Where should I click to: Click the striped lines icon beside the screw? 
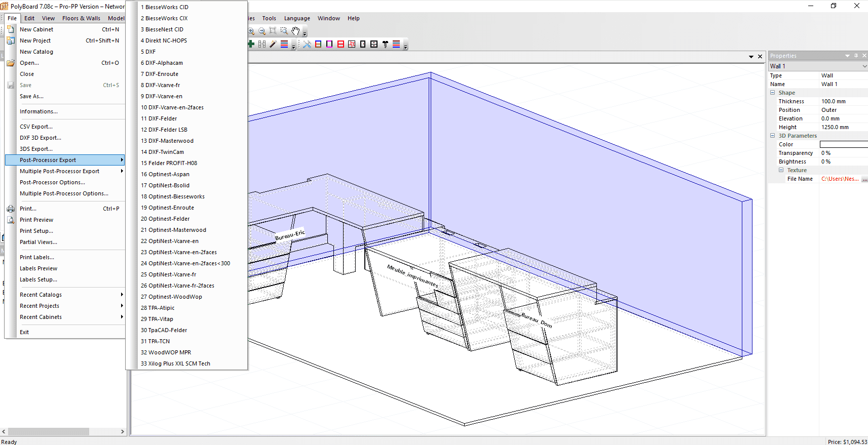pyautogui.click(x=396, y=44)
